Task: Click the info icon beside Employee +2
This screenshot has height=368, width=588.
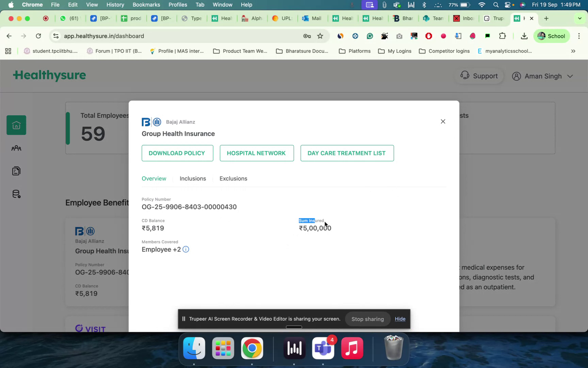Action: point(186,249)
